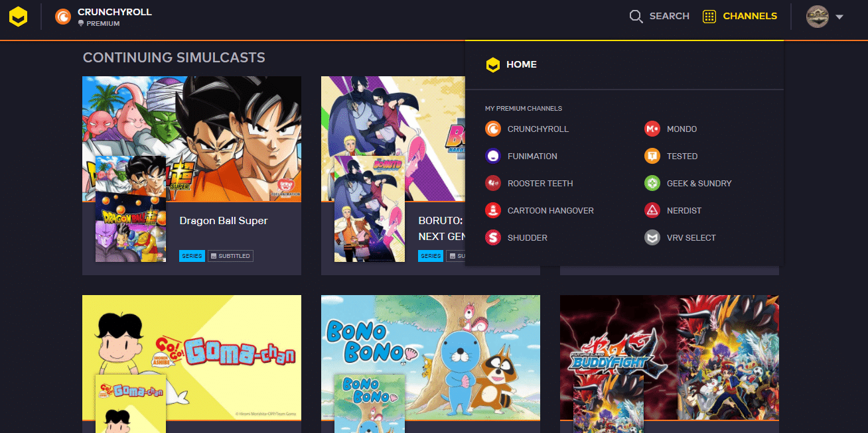Click the Nerdist triangle channel icon
868x433 pixels.
[652, 210]
